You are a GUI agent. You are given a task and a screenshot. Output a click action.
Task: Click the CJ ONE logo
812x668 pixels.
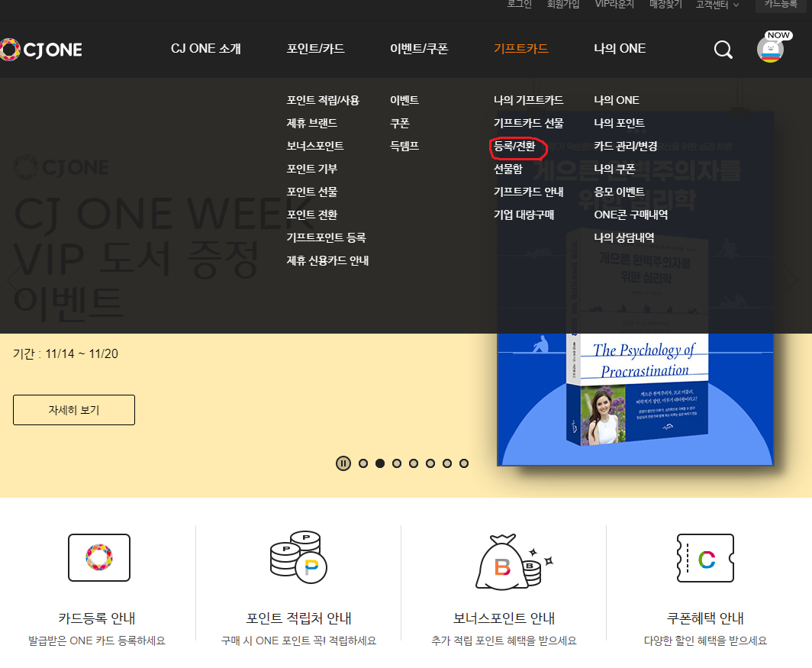[41, 50]
